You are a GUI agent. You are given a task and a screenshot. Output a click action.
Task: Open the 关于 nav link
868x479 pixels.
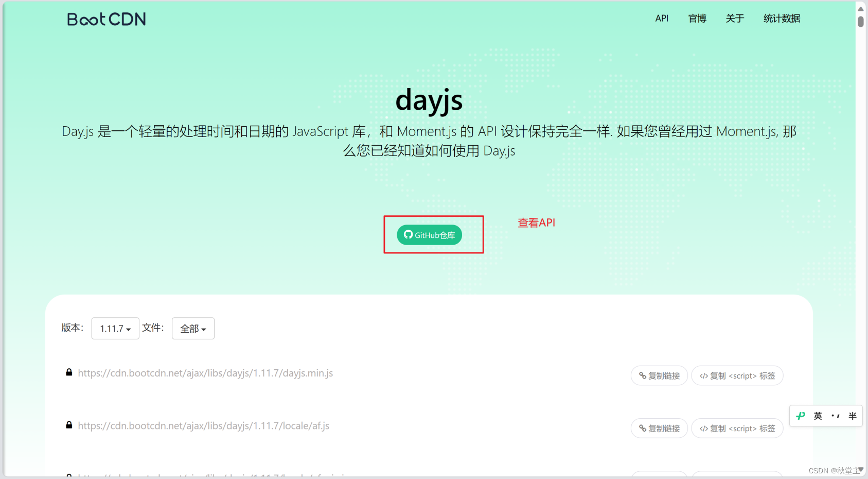click(x=735, y=19)
